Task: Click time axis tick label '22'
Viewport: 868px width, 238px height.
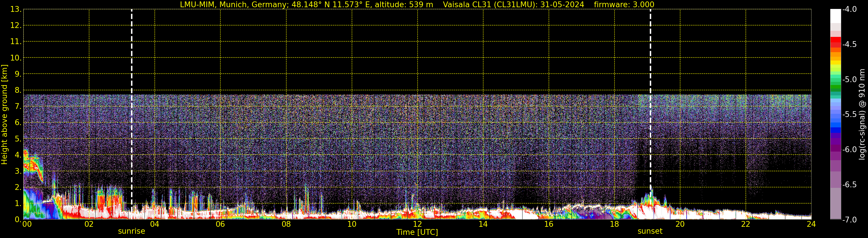Action: tap(746, 224)
